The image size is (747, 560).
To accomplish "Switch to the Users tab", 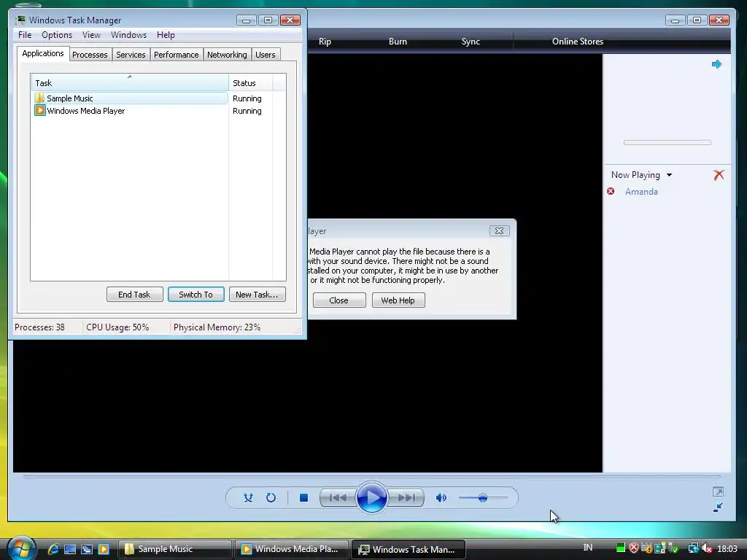I will click(266, 55).
